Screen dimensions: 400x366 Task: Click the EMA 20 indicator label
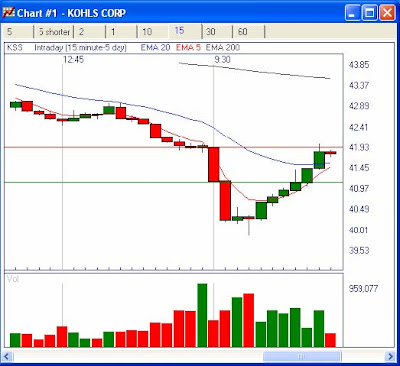coord(155,48)
